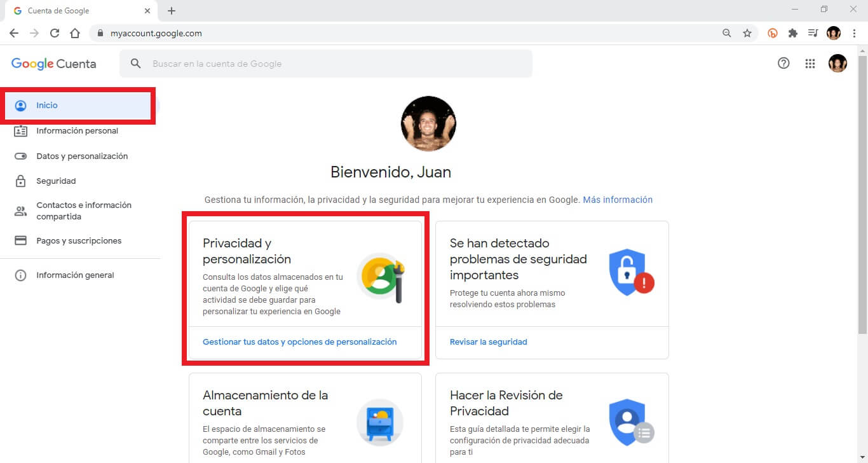Click the Más información link
This screenshot has height=463, width=868.
618,200
